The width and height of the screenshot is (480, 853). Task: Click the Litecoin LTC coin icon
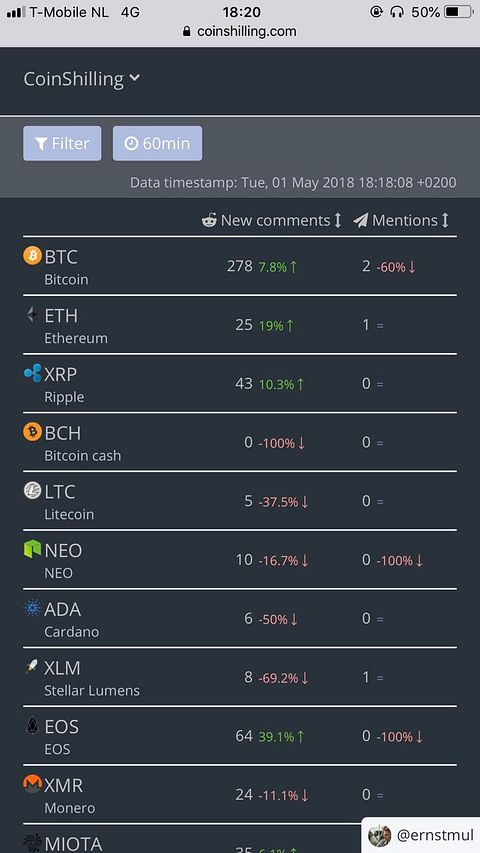(32, 490)
